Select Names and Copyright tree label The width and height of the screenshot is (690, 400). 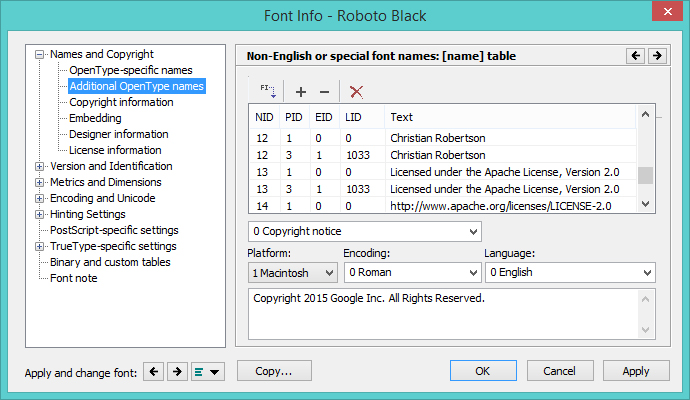(x=102, y=54)
